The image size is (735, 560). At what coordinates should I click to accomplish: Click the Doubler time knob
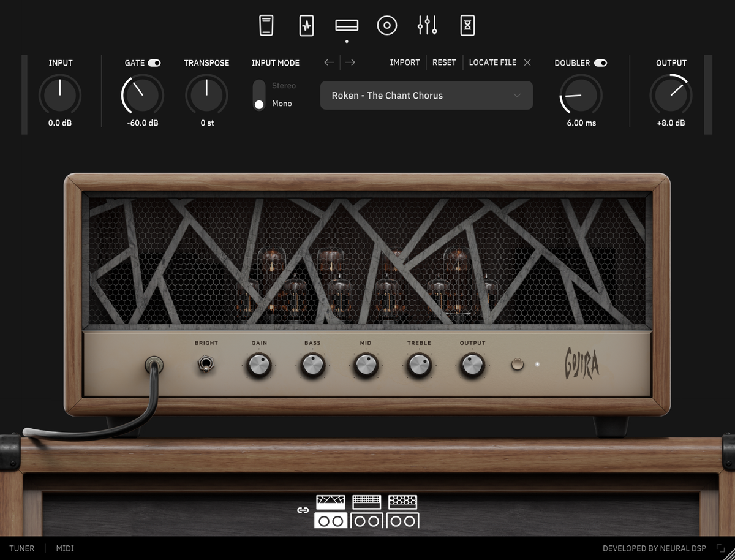pos(581,96)
